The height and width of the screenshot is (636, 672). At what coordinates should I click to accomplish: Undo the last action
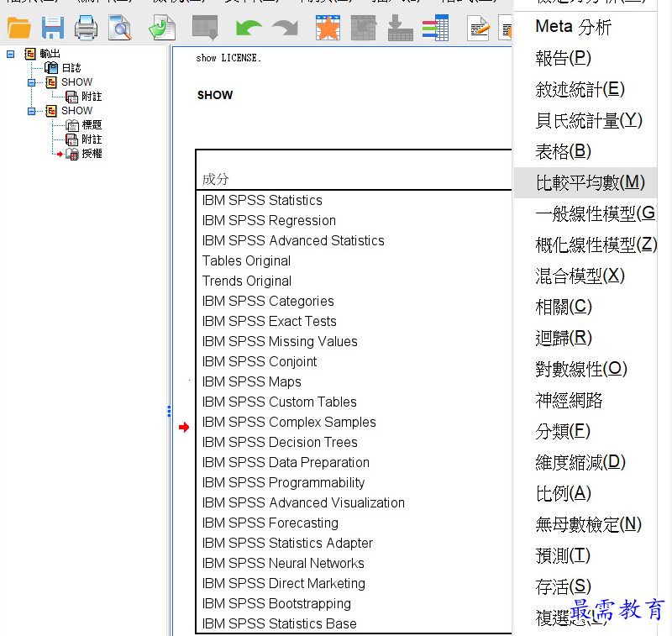[249, 28]
